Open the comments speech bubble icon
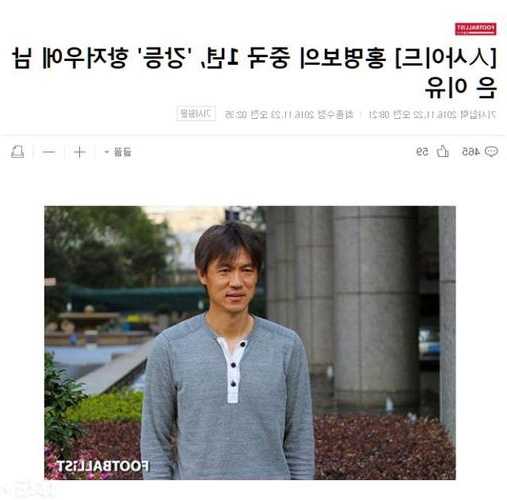 491,152
